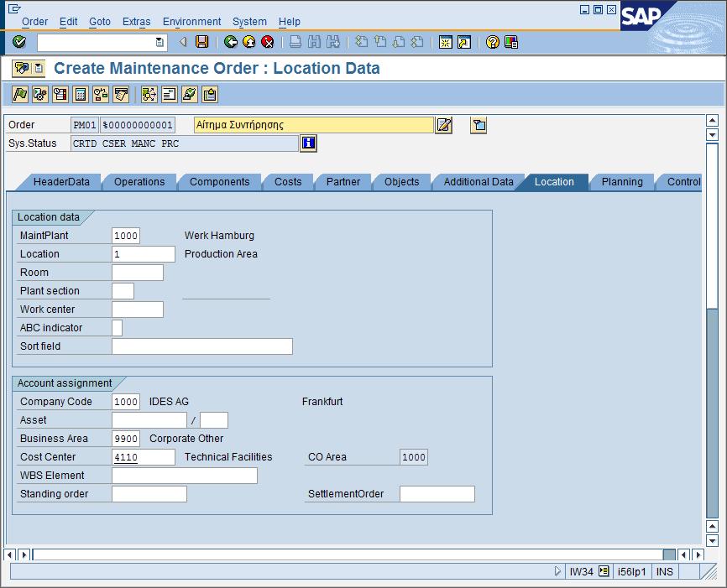The width and height of the screenshot is (727, 588).
Task: Open the command field history dropdown
Action: [x=159, y=43]
